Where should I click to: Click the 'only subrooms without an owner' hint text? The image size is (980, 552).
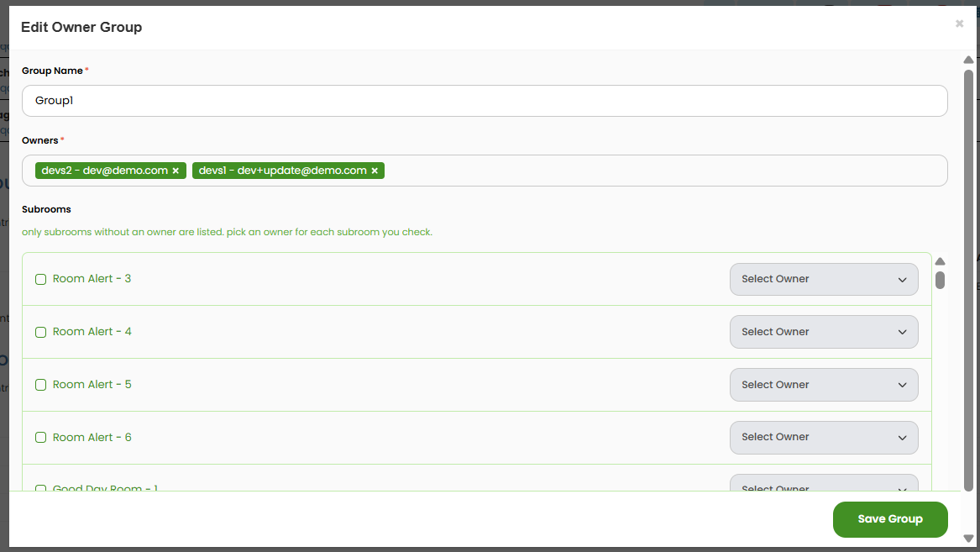(x=227, y=232)
